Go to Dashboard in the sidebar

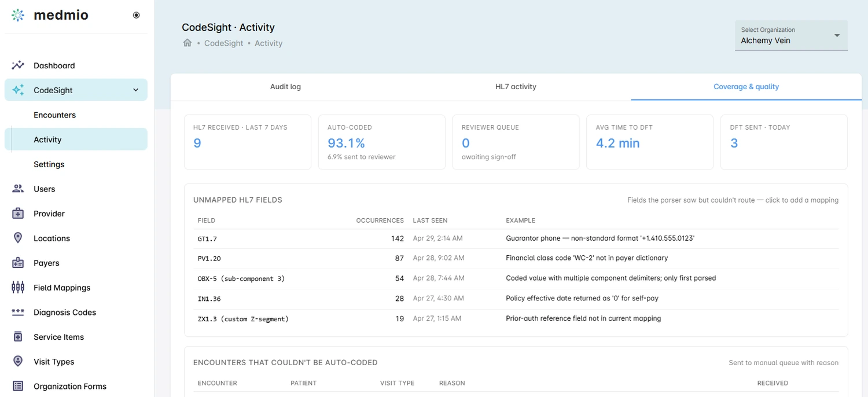click(76, 65)
